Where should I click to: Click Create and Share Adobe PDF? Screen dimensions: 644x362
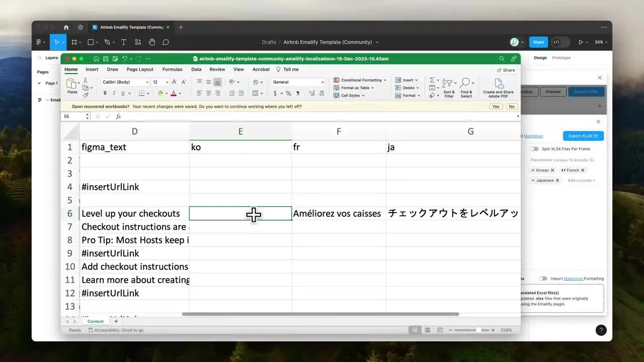click(498, 87)
